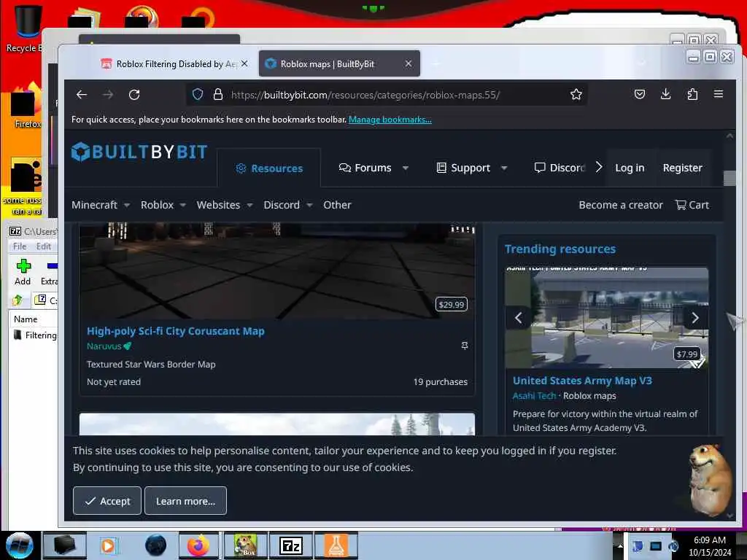Click the Coruscant Map preview image
Viewport: 747px width, 560px height.
(x=276, y=271)
